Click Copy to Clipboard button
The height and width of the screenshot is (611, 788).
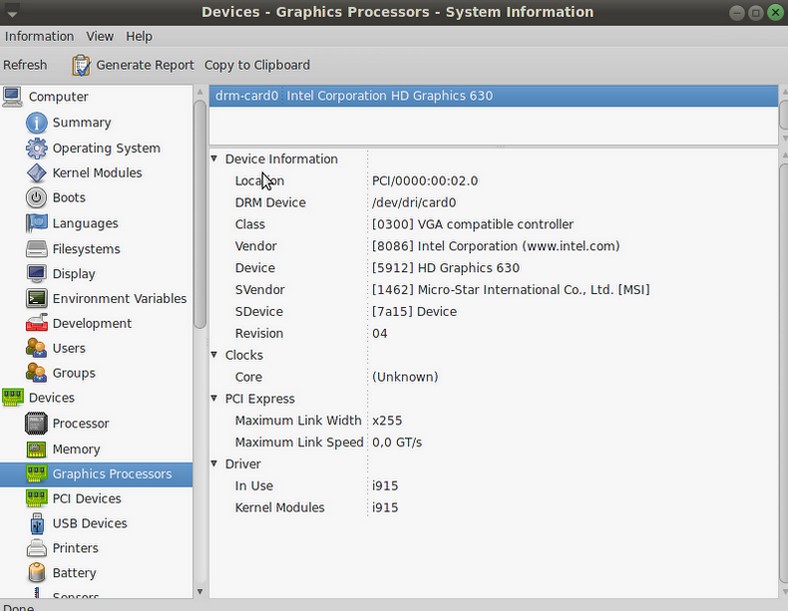click(257, 65)
